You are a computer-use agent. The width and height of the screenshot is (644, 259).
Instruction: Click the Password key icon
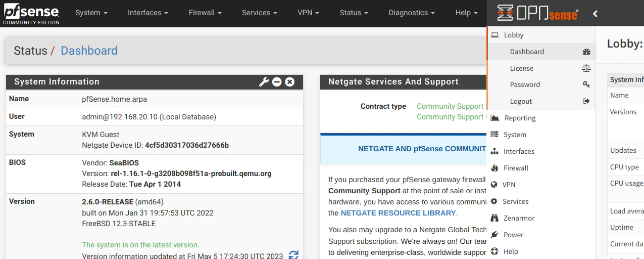coord(586,84)
